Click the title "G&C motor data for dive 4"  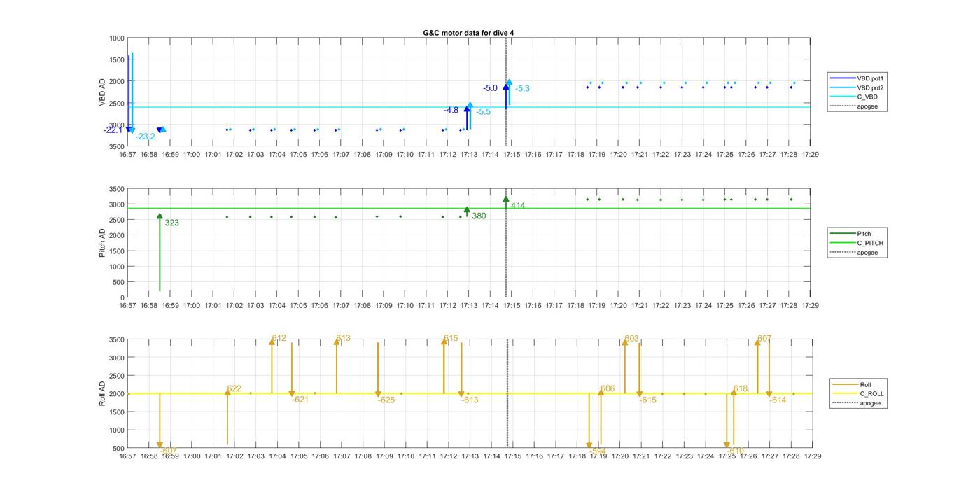[x=468, y=33]
